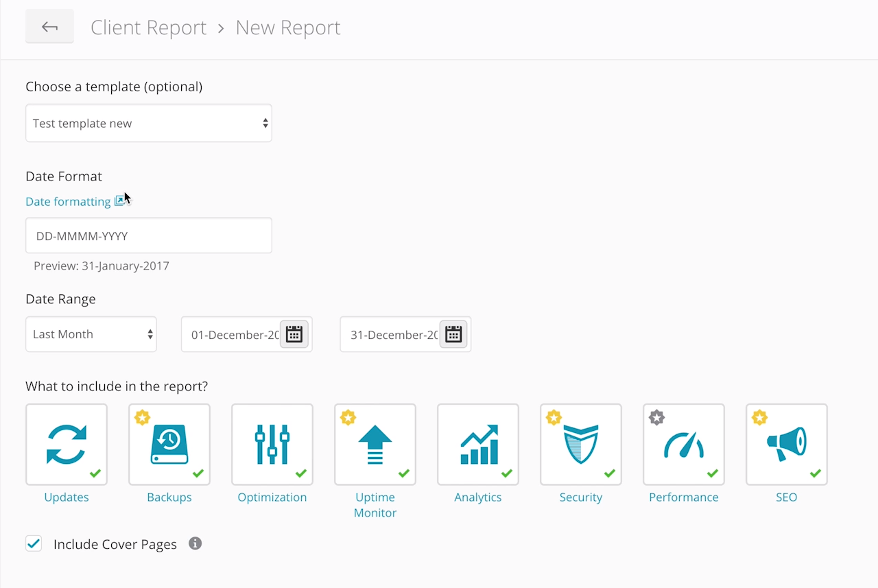The height and width of the screenshot is (588, 878).
Task: Select the Analytics chart icon tile
Action: click(x=478, y=444)
